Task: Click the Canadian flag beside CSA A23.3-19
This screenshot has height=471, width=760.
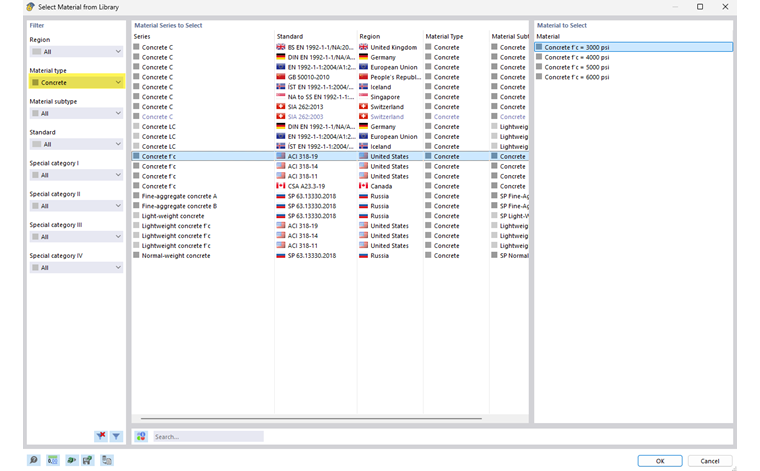Action: pos(281,186)
